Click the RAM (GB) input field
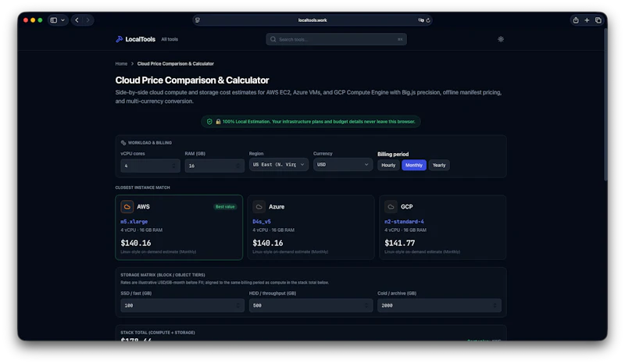This screenshot has width=625, height=364. point(214,166)
